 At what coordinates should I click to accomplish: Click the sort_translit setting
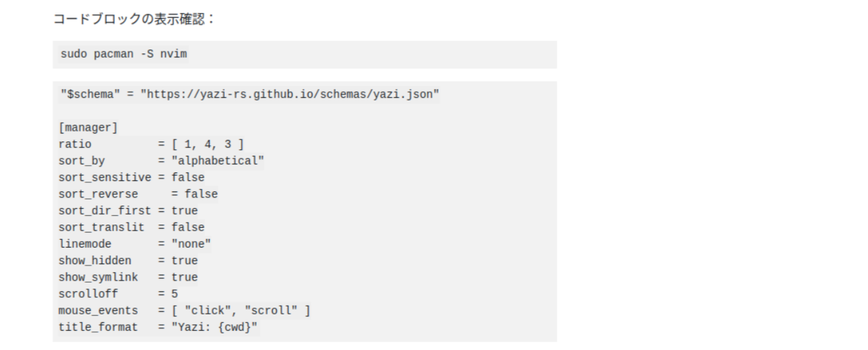[x=131, y=227]
